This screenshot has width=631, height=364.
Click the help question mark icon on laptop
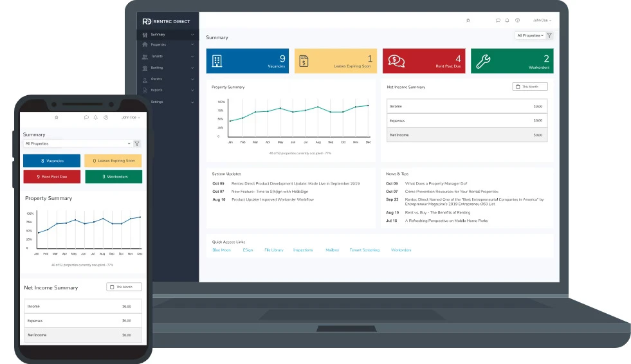pyautogui.click(x=517, y=21)
